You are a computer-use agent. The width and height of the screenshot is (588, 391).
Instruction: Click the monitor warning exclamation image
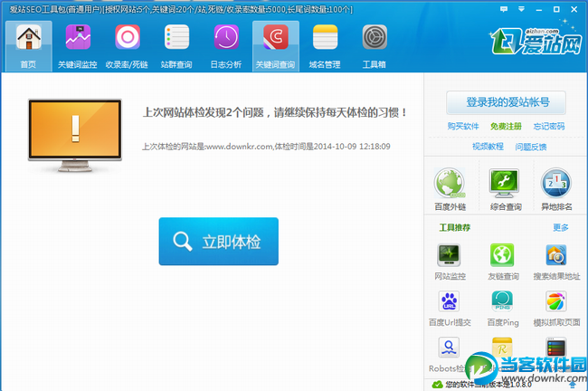point(75,136)
